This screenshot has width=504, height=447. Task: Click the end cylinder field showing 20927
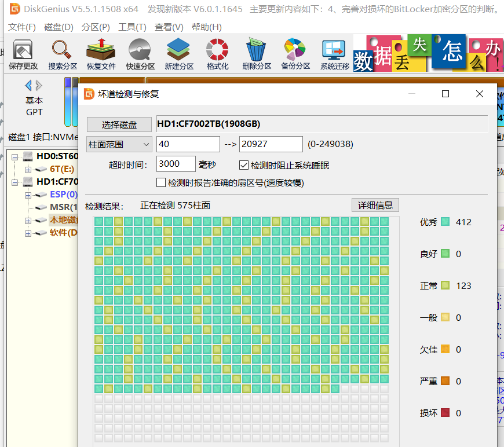(x=271, y=144)
